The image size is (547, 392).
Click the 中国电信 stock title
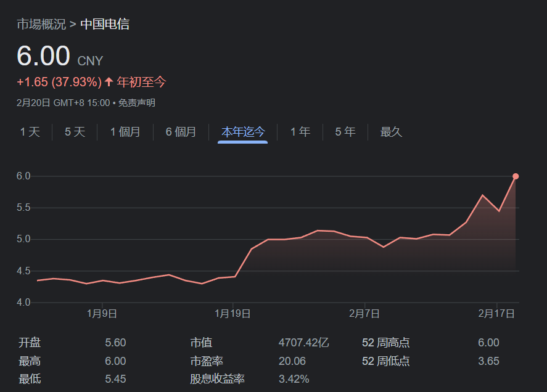[105, 25]
